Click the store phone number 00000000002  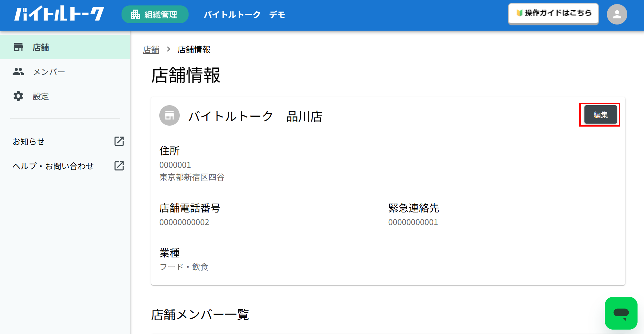[x=184, y=222]
